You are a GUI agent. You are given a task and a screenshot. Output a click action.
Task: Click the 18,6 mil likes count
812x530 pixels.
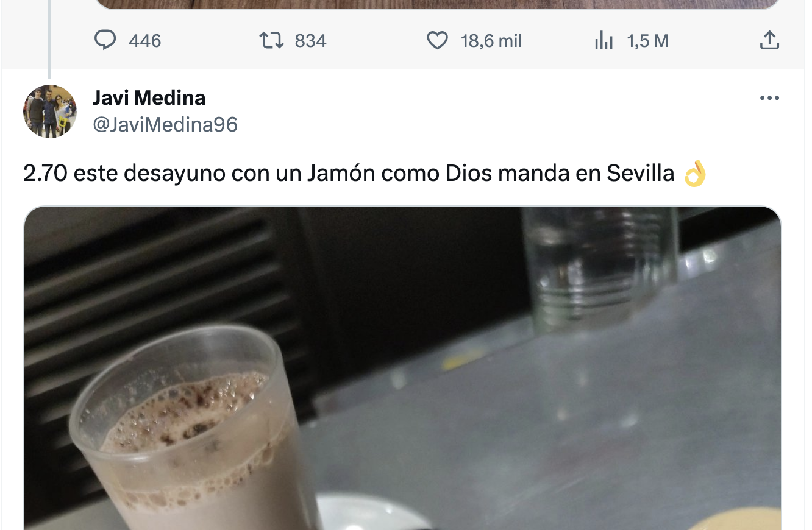pos(491,41)
